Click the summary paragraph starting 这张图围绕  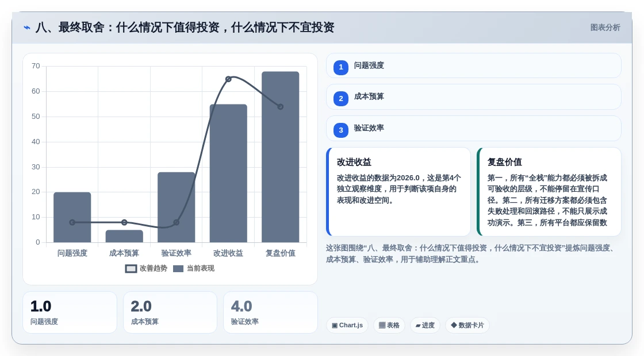[x=471, y=254]
